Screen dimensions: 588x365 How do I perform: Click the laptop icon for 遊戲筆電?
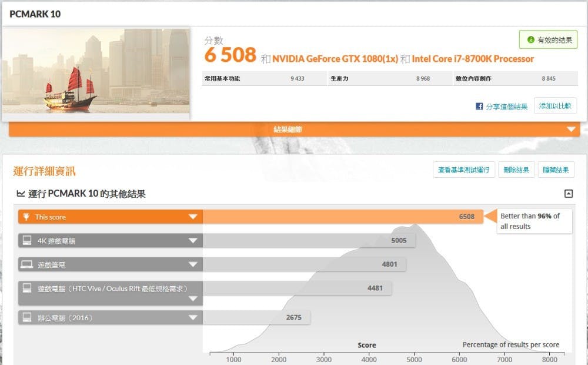[26, 264]
